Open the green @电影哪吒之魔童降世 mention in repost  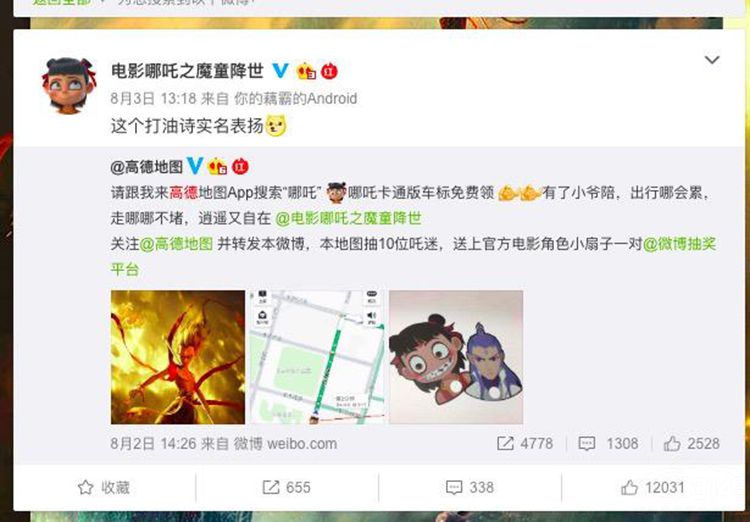pyautogui.click(x=349, y=219)
